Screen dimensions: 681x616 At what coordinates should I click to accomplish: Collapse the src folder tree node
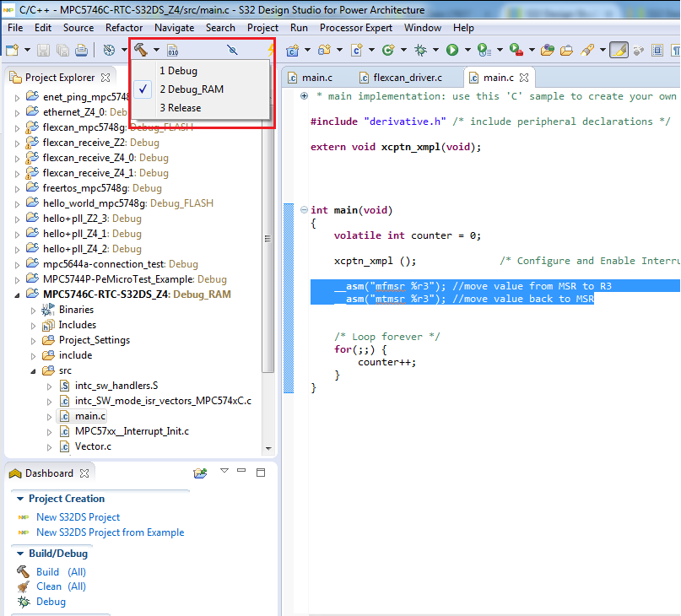point(34,371)
